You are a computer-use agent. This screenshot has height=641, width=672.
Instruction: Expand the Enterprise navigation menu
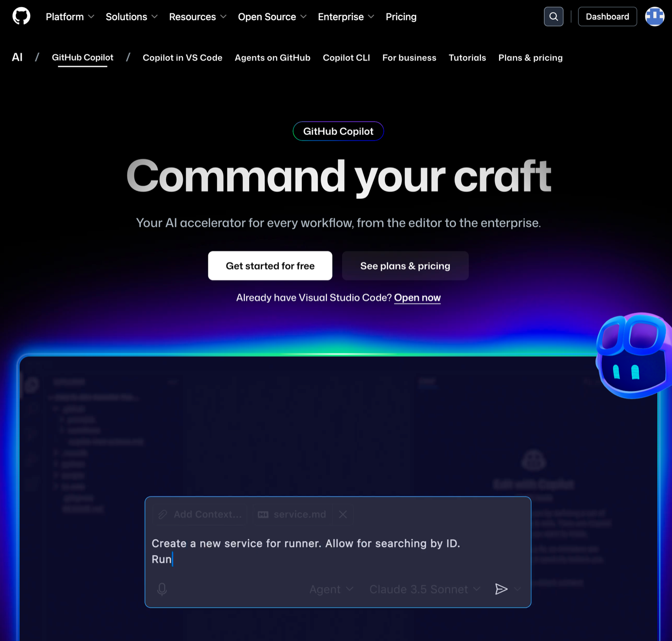coord(345,16)
